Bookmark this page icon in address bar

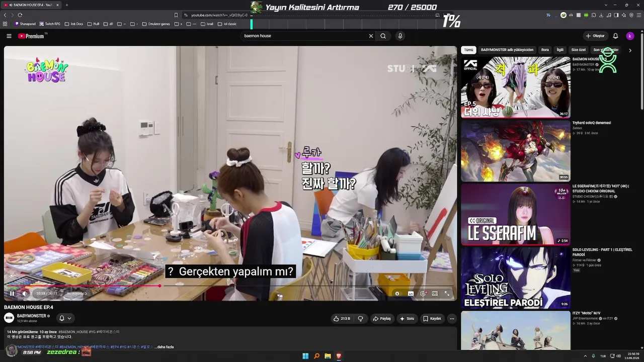click(176, 15)
